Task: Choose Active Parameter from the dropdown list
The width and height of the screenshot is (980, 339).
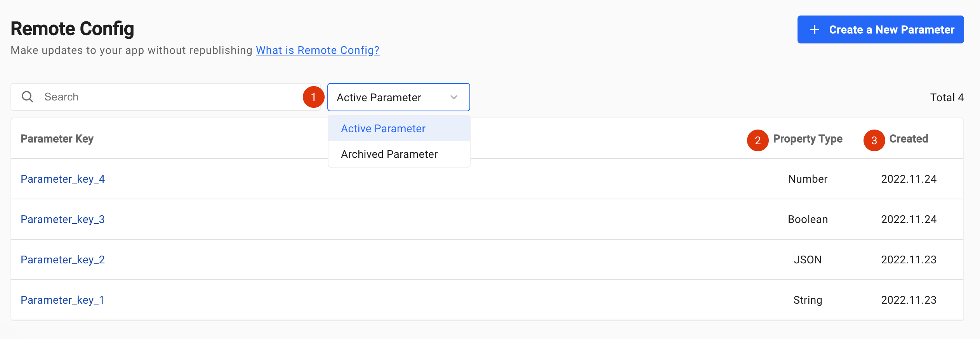Action: point(383,128)
